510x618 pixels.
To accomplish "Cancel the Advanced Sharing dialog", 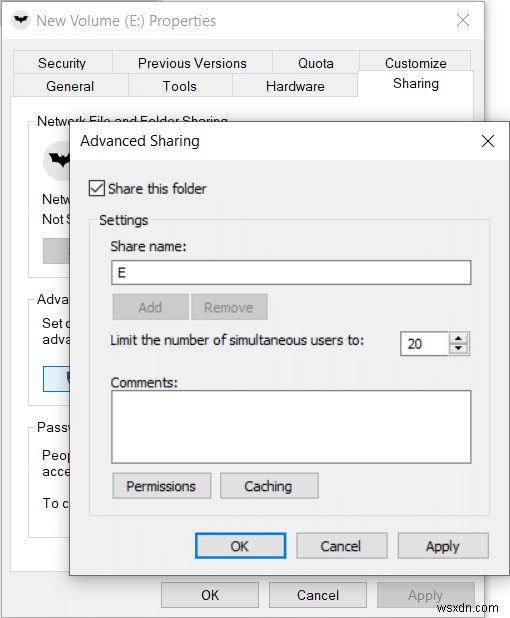I will point(341,546).
